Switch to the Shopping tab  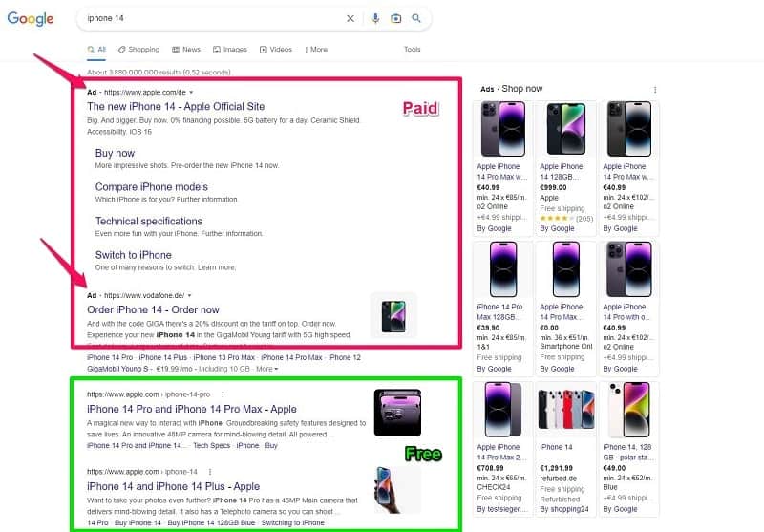pos(138,50)
